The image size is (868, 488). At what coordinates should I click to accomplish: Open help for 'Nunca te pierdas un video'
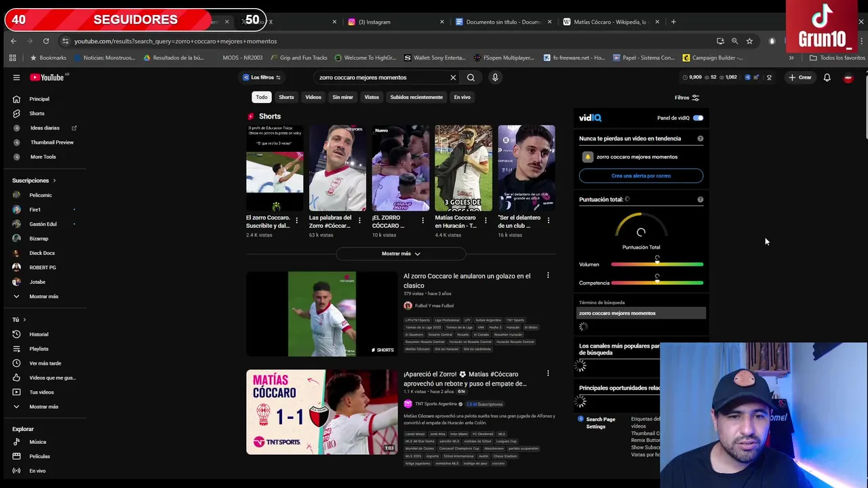point(701,138)
